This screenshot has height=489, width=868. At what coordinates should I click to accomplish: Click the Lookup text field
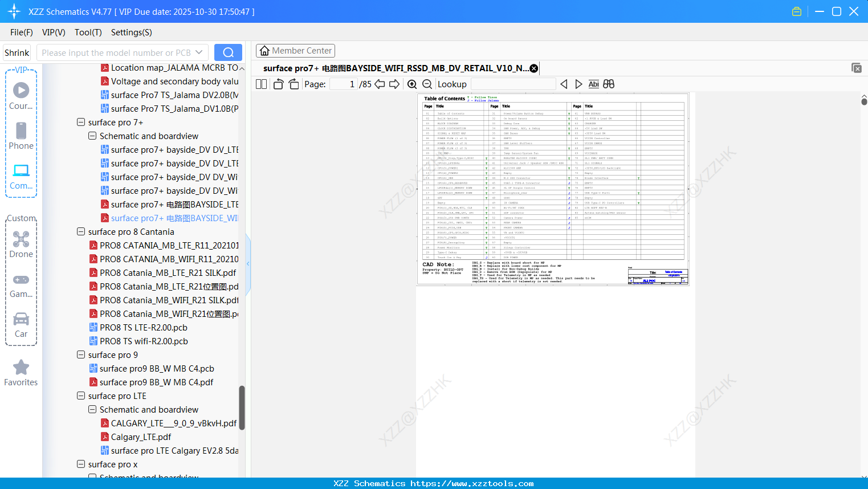tap(513, 84)
